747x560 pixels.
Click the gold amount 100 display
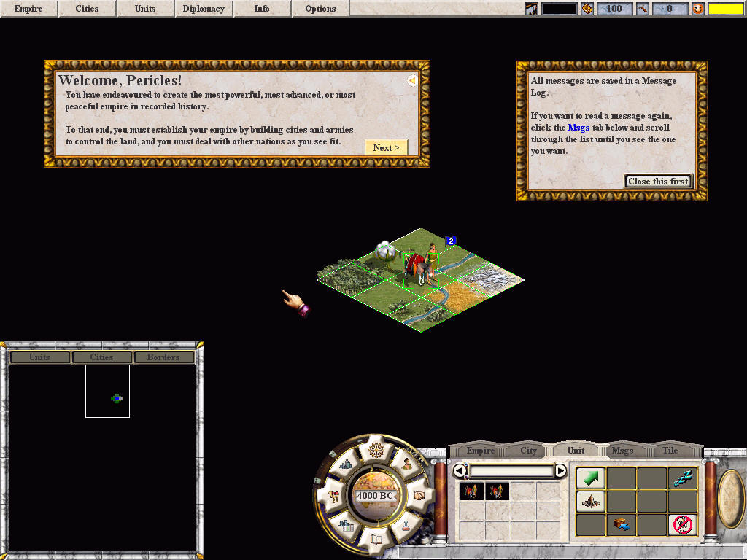(x=614, y=9)
